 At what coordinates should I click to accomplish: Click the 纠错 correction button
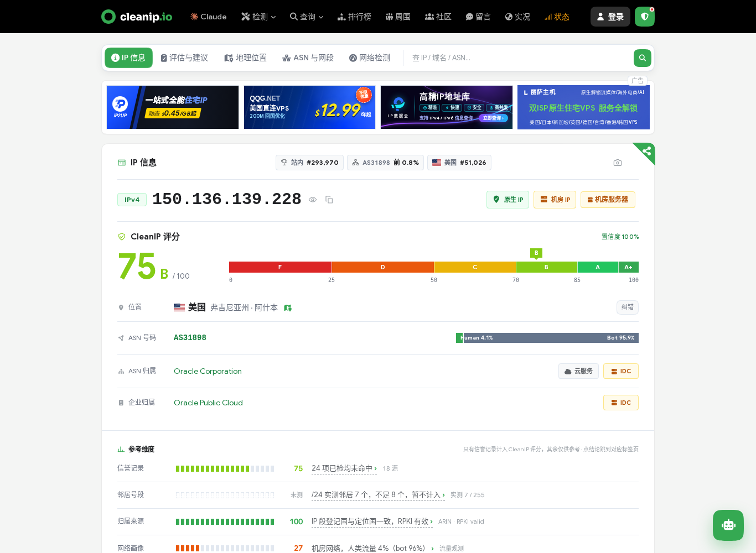pos(628,307)
